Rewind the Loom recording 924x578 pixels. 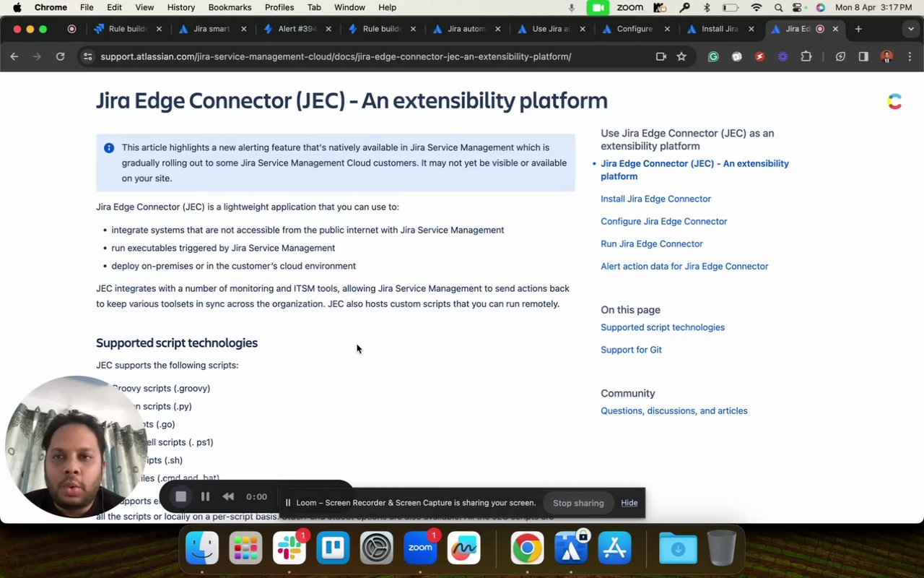228,496
